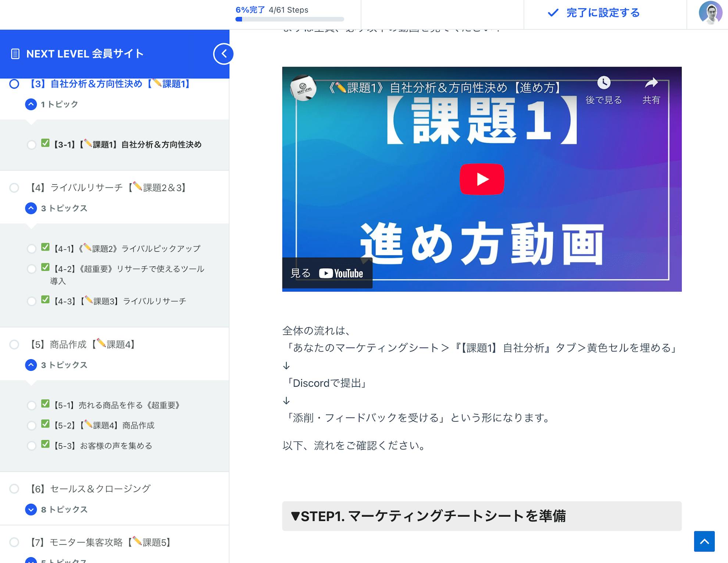Click the NEXT LEVEL channel logo on video
Viewport: 728px width, 563px height.
[x=303, y=88]
